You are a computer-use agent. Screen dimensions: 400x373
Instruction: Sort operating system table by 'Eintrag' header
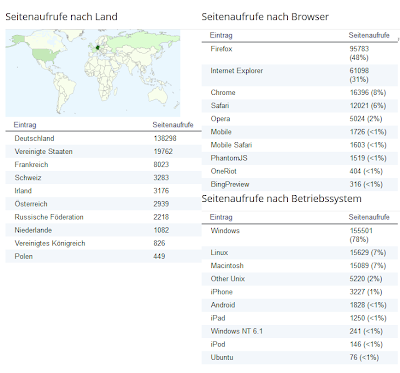click(221, 217)
